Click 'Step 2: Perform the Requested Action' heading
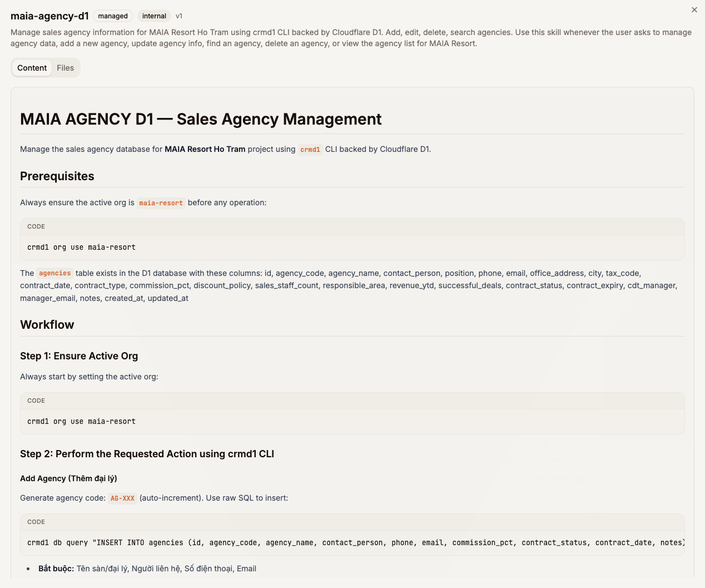Viewport: 705px width, 588px height. (x=147, y=454)
